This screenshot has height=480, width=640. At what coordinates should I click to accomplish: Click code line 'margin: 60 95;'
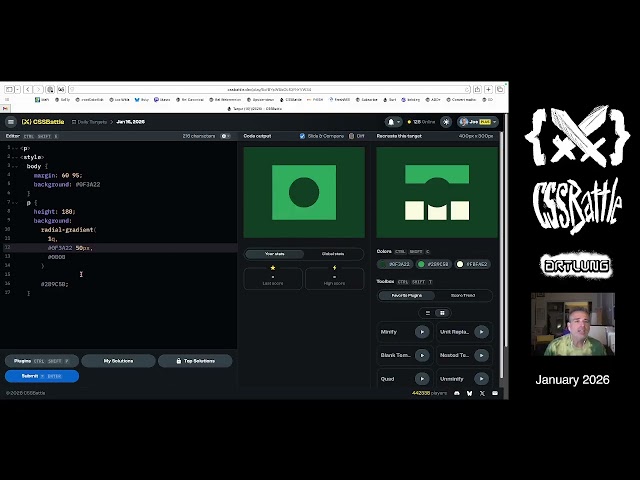pos(58,176)
